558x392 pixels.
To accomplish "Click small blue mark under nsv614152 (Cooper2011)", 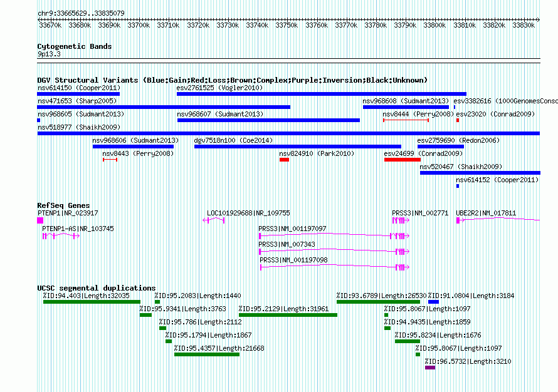I will (x=458, y=186).
